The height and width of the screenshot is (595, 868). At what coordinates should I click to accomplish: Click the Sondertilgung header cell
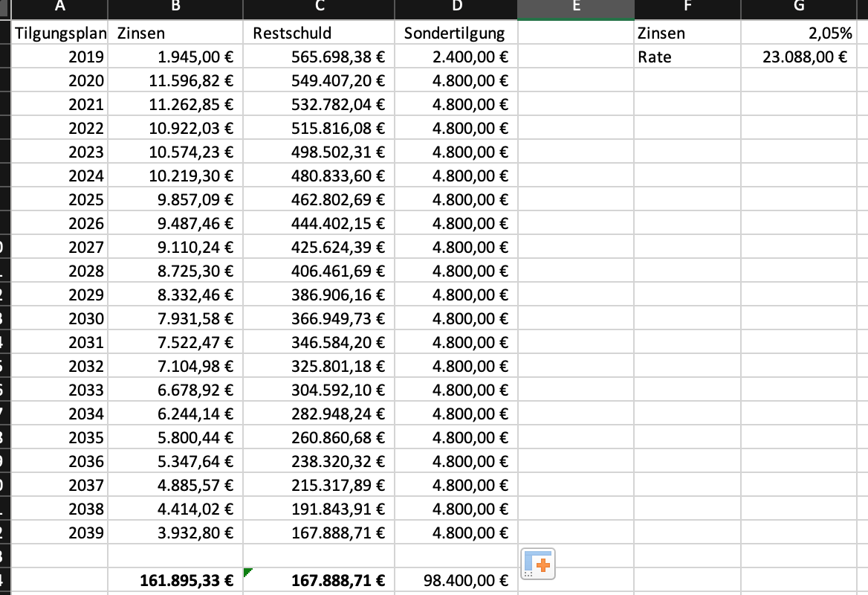pyautogui.click(x=456, y=33)
